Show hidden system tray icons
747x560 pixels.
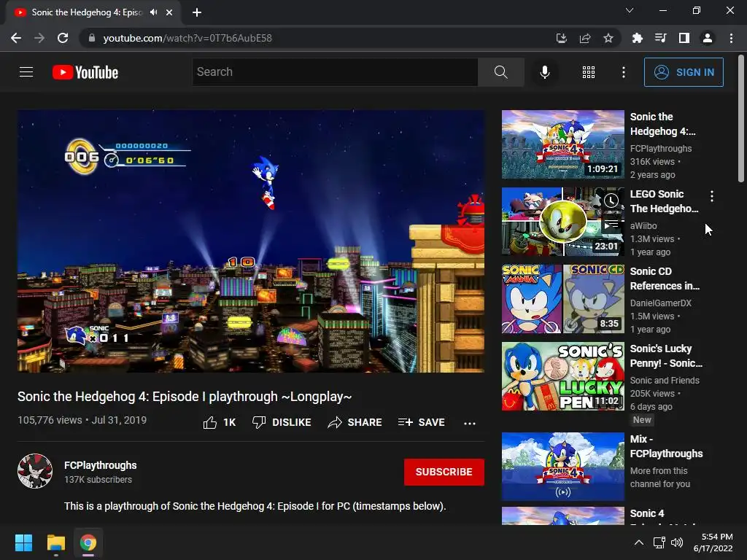coord(639,542)
